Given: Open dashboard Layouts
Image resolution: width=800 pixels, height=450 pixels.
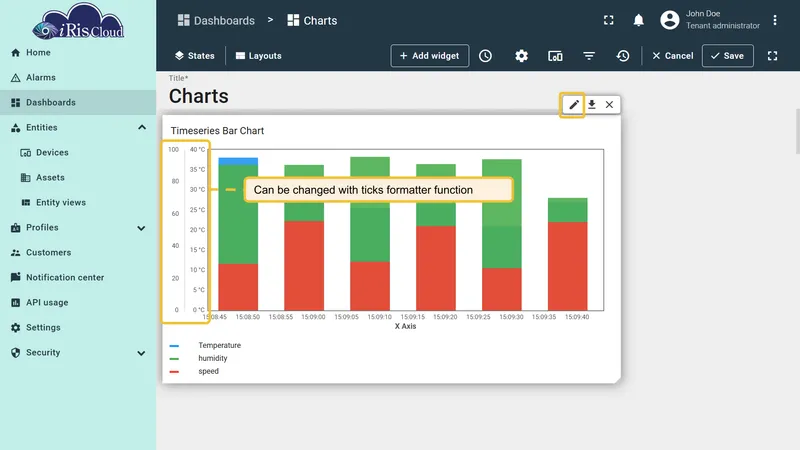Looking at the screenshot, I should click(259, 56).
